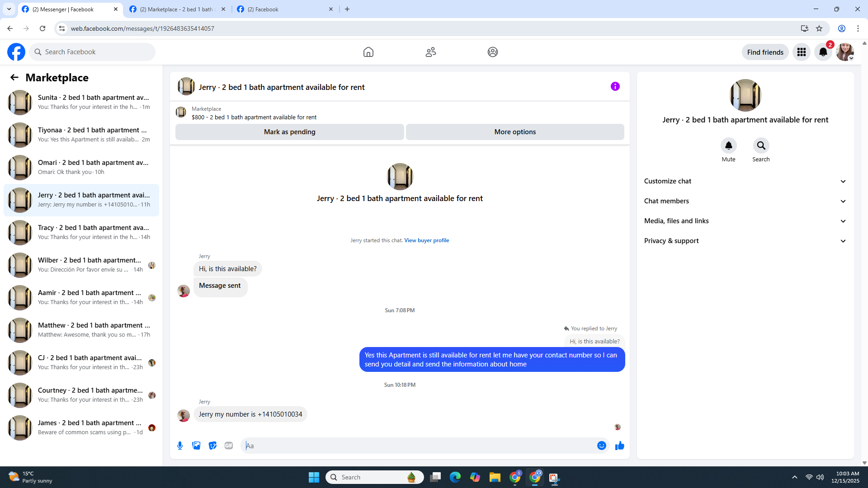Mute the Jerry conversation

tap(729, 145)
